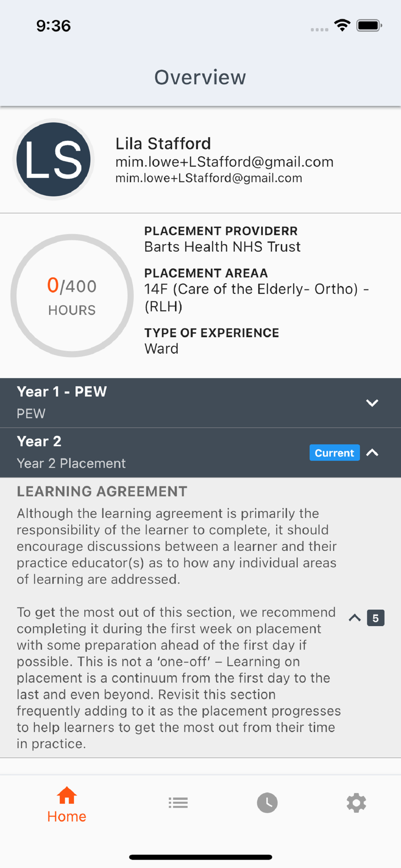The height and width of the screenshot is (868, 401).
Task: Tap the 0/400 hours progress ring
Action: [x=72, y=296]
